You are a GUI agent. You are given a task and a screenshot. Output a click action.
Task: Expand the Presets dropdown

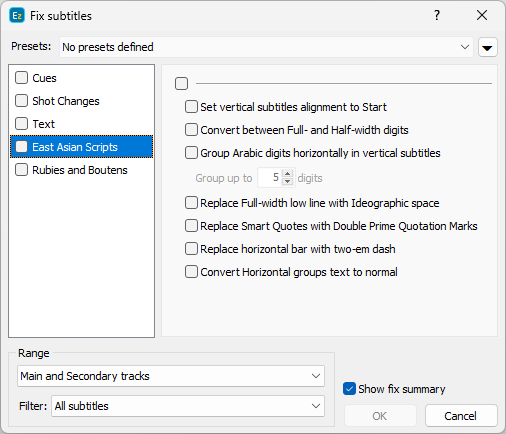coord(266,47)
